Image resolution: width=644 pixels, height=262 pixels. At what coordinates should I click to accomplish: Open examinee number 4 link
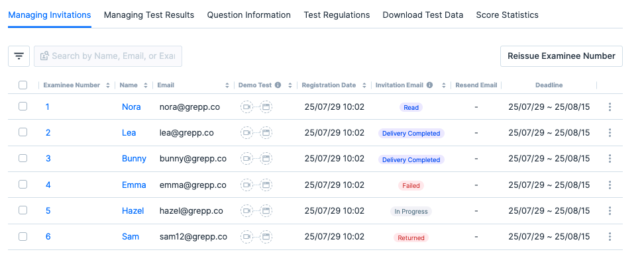pos(48,185)
